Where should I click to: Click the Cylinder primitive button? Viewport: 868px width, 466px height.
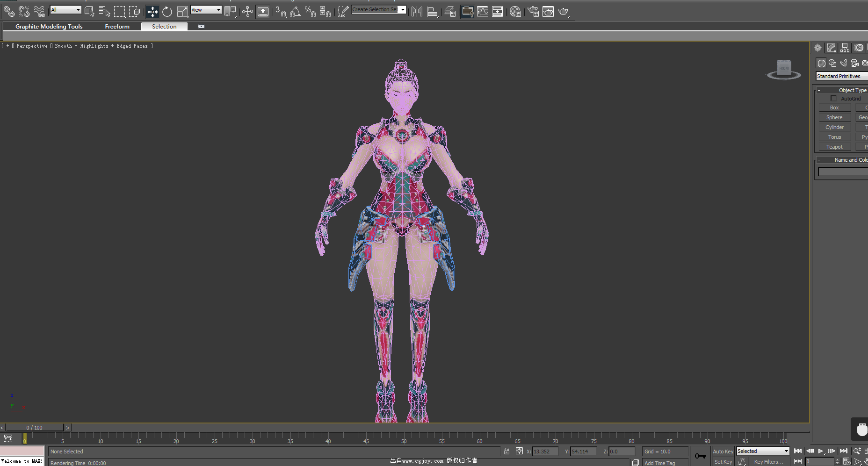(x=834, y=127)
